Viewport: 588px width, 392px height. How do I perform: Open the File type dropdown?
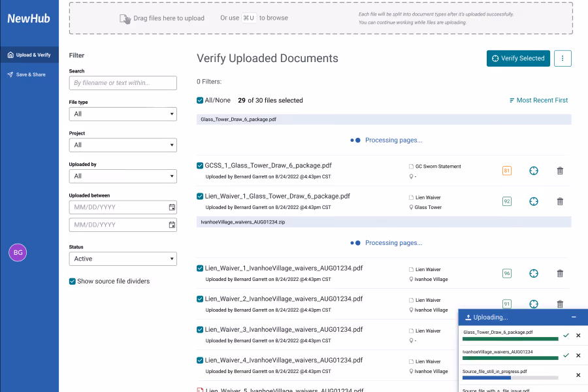click(123, 114)
